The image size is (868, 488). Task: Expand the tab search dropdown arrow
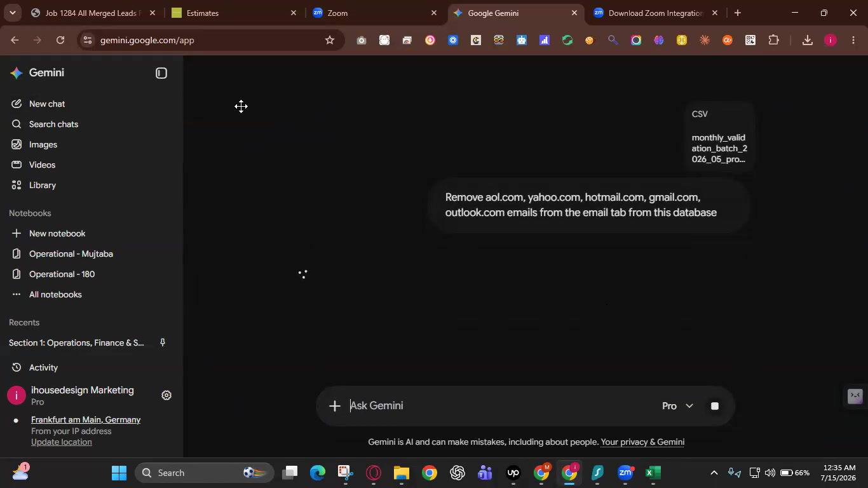pyautogui.click(x=12, y=13)
